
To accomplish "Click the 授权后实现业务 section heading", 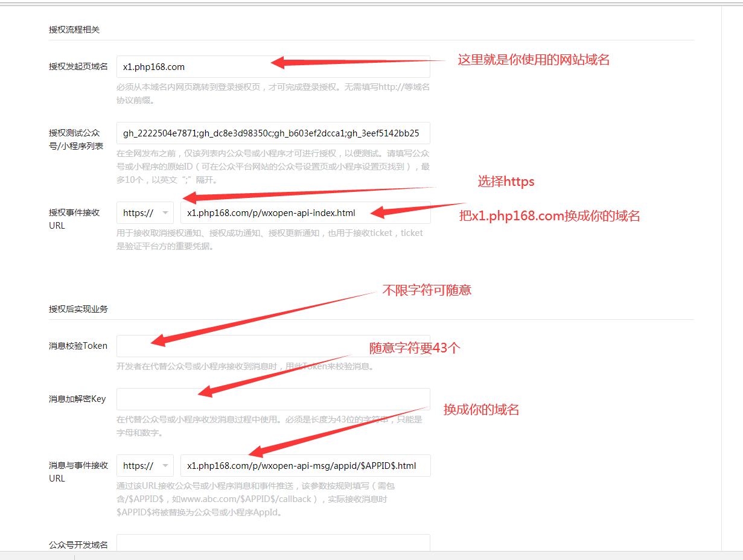I will [x=78, y=309].
